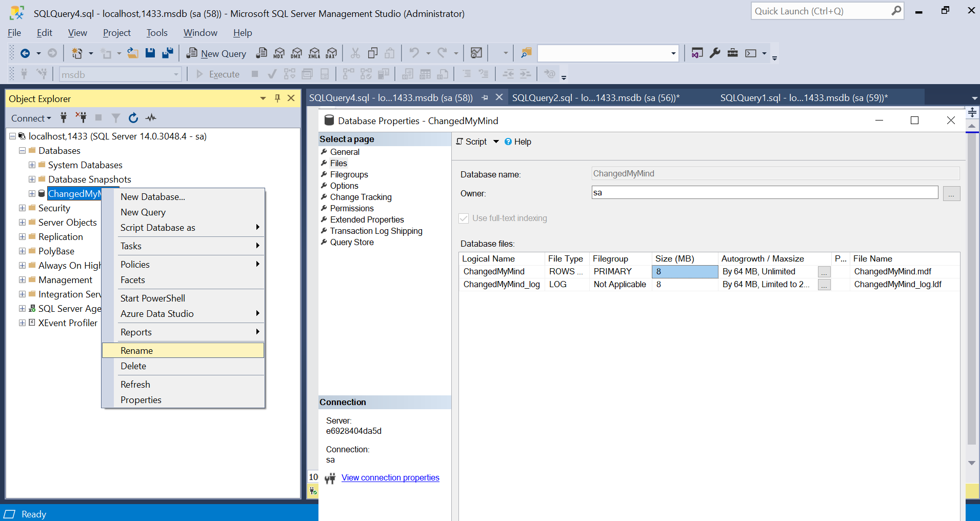Viewport: 980px width, 521px height.
Task: Toggle the Use full-text indexing checkbox
Action: pos(464,218)
